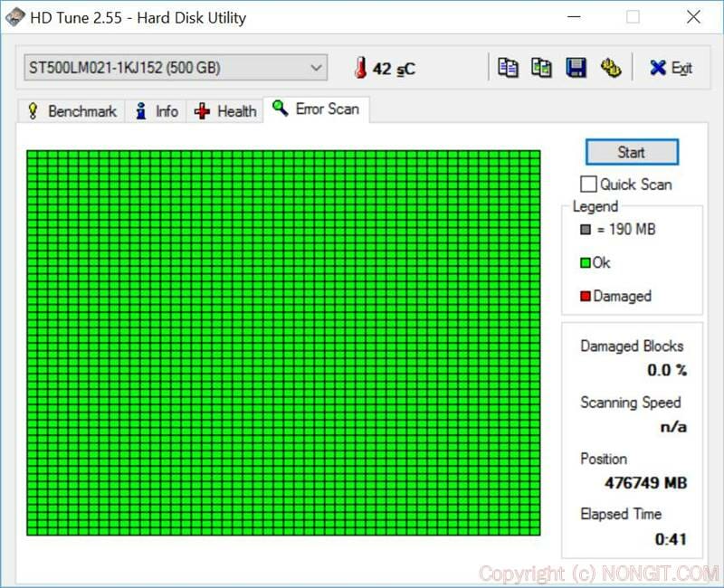The image size is (724, 588).
Task: Click Exit to close HD Tune
Action: (672, 67)
